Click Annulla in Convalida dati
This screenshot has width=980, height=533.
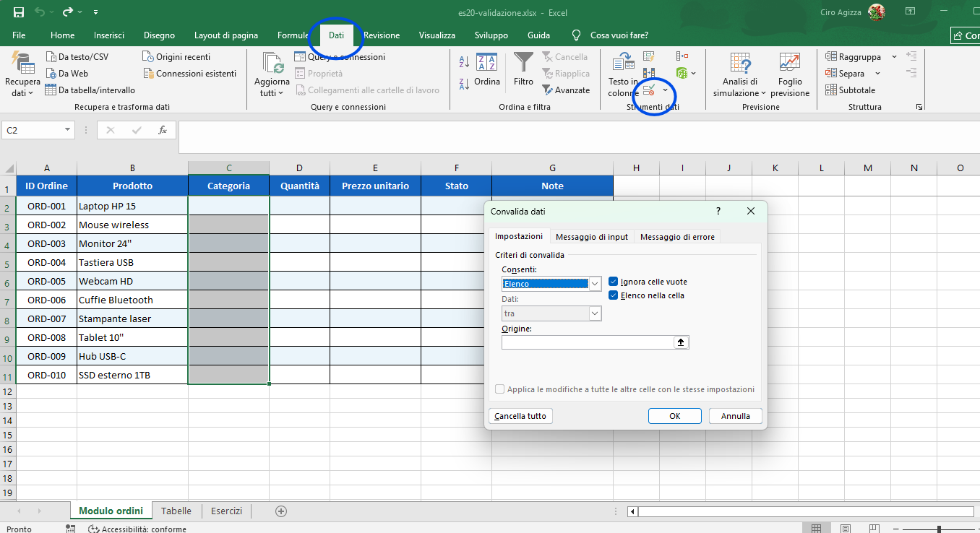[x=736, y=416]
